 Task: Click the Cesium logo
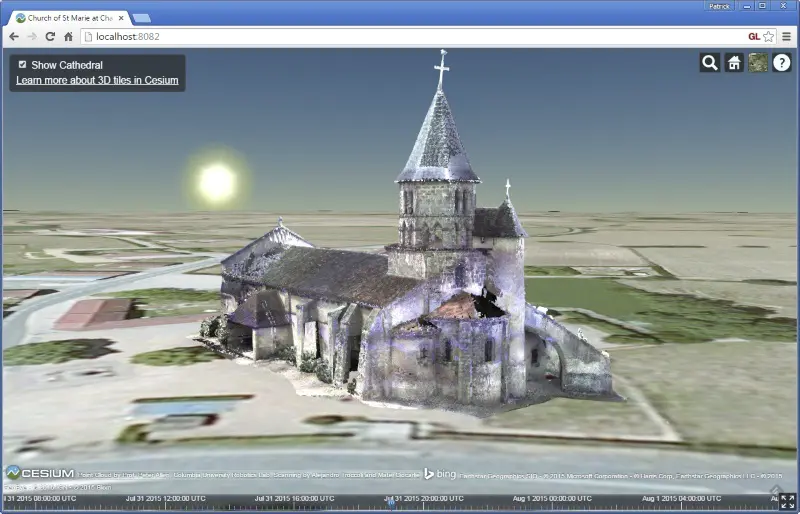click(x=40, y=473)
